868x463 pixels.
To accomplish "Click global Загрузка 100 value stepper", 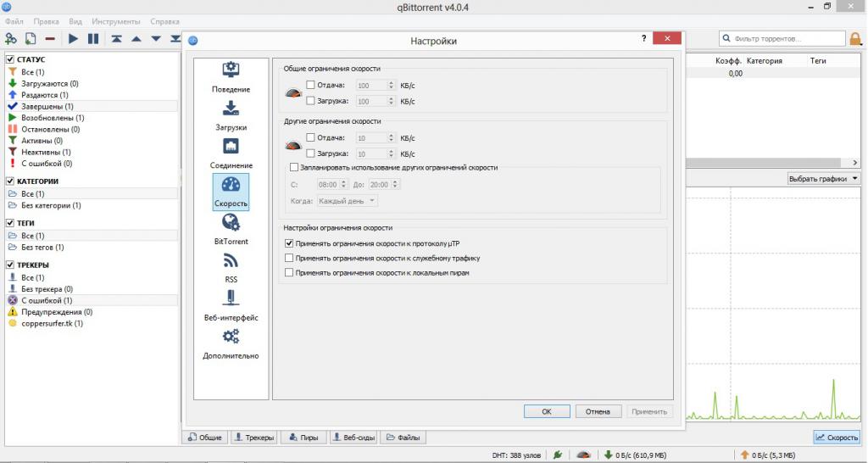I will point(391,102).
